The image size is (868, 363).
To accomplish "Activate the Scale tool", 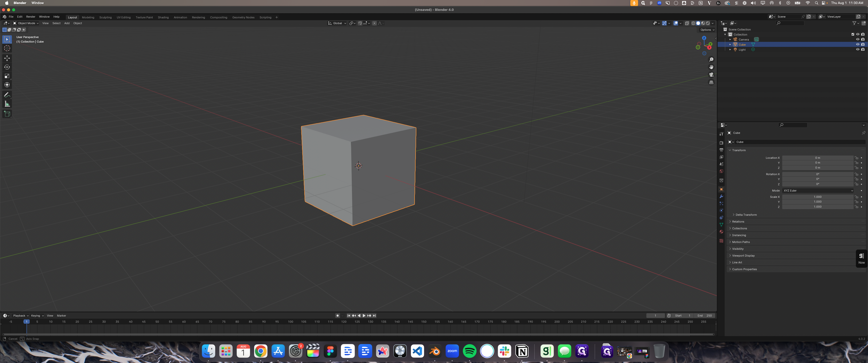I will (x=7, y=76).
